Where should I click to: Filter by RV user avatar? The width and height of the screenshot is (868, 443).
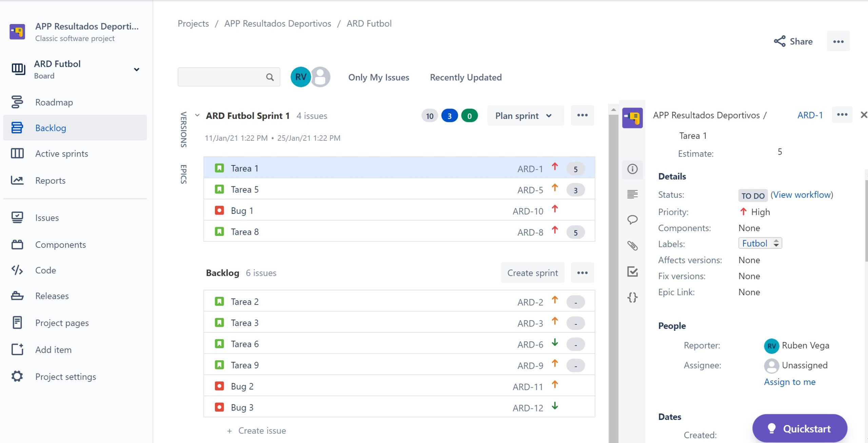(x=300, y=77)
